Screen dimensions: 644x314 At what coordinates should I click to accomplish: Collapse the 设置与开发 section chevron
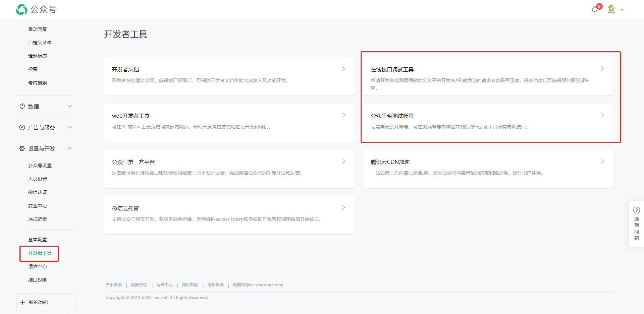(x=70, y=148)
